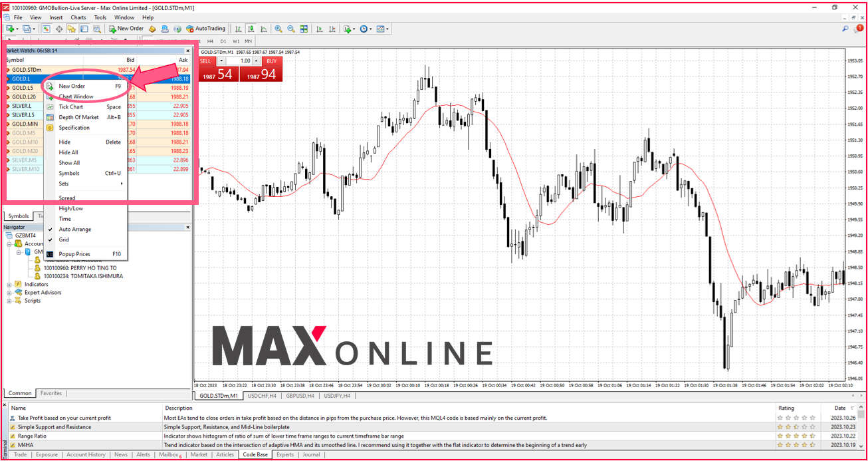Close the Navigator panel
868x461 pixels.
(187, 228)
